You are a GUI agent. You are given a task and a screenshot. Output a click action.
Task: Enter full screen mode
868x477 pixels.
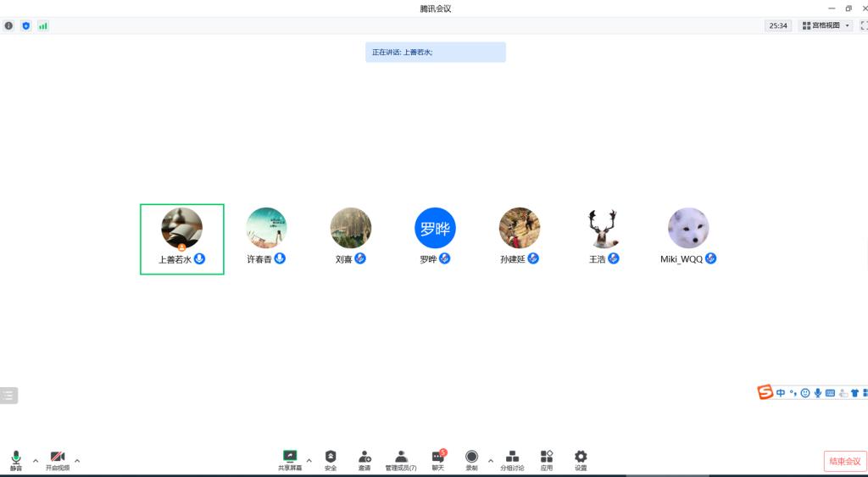(864, 26)
